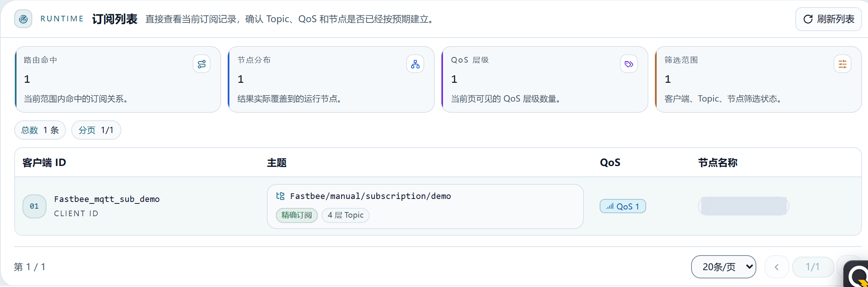Click the network node icon in 节点分布 card

[415, 64]
